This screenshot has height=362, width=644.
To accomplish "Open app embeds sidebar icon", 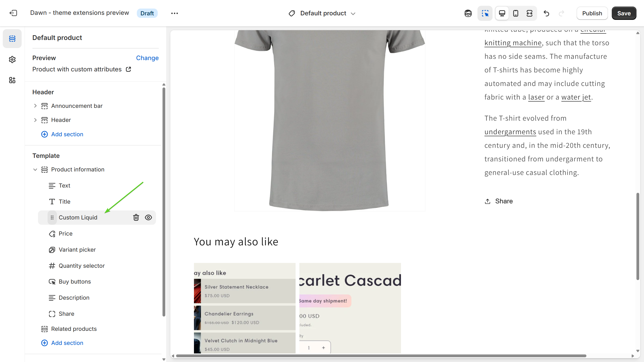I will 12,80.
